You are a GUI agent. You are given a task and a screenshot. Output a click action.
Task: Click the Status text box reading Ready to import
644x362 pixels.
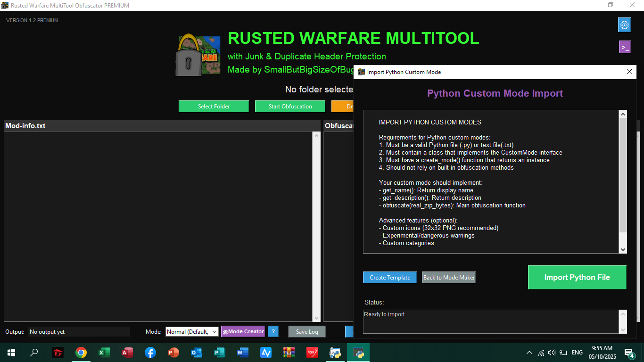(x=491, y=321)
